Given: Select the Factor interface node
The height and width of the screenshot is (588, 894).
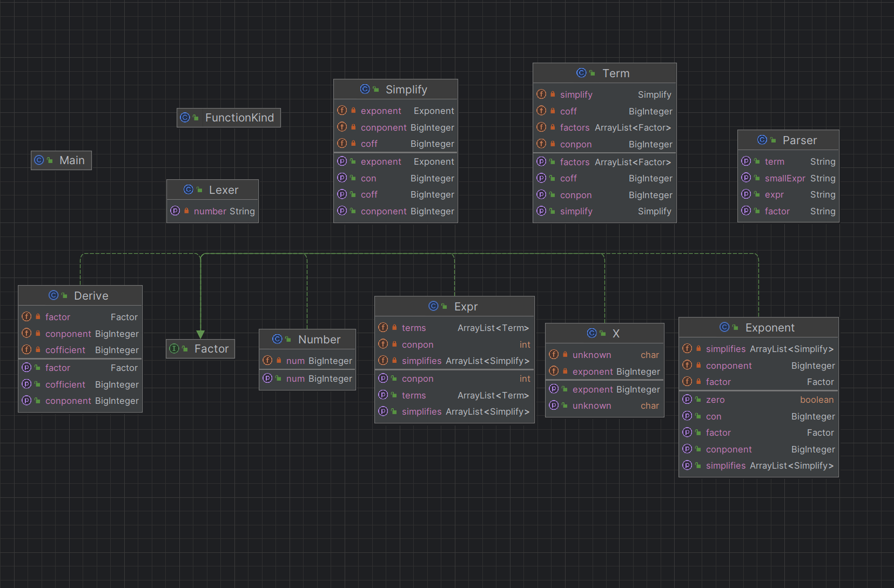Looking at the screenshot, I should (200, 349).
